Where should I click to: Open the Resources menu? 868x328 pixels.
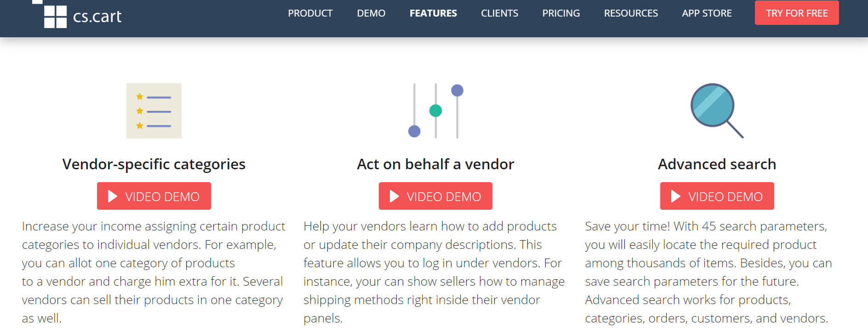pos(631,13)
